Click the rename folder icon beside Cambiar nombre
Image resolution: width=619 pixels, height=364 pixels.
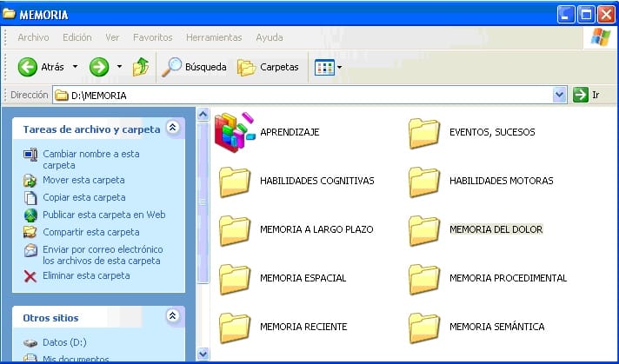(x=30, y=154)
